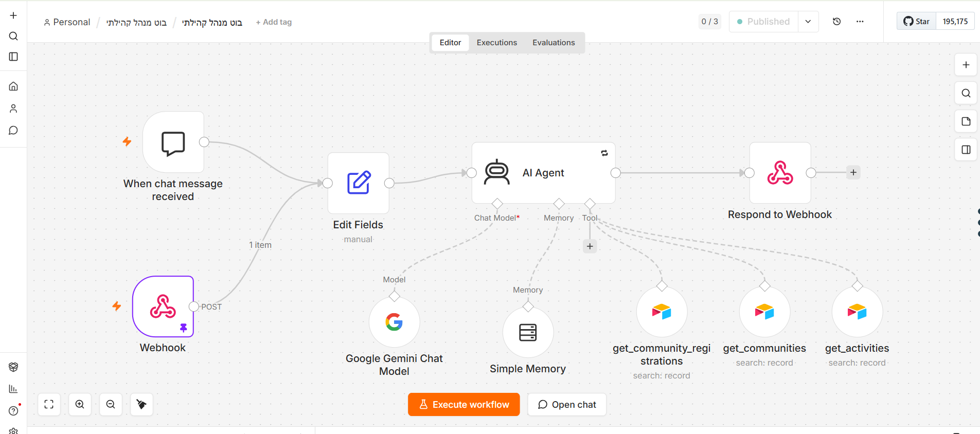
Task: Select the get_communities Airtable node
Action: 764,312
